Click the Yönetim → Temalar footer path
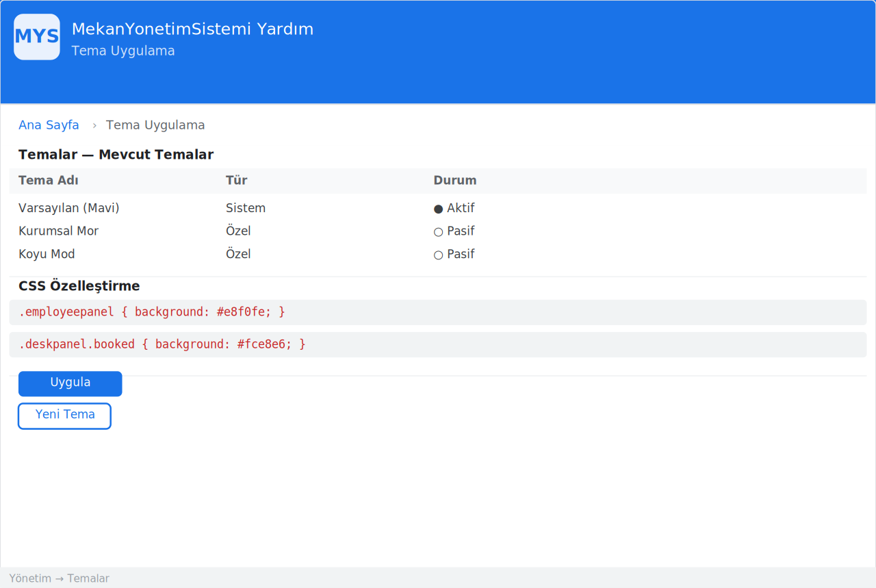 click(59, 578)
